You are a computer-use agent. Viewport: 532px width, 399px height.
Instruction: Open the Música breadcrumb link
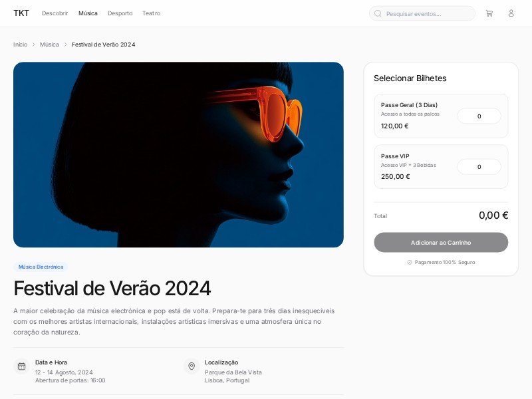click(x=49, y=45)
